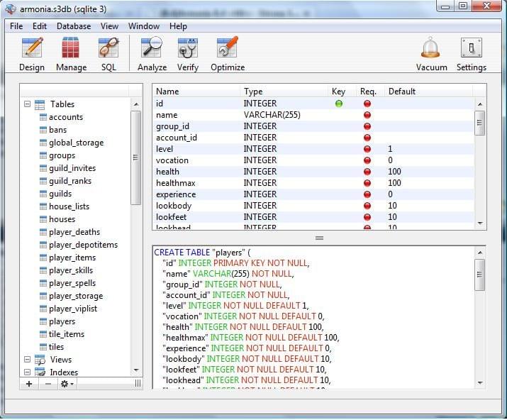The image size is (507, 420).
Task: Open the Database menu
Action: [74, 26]
